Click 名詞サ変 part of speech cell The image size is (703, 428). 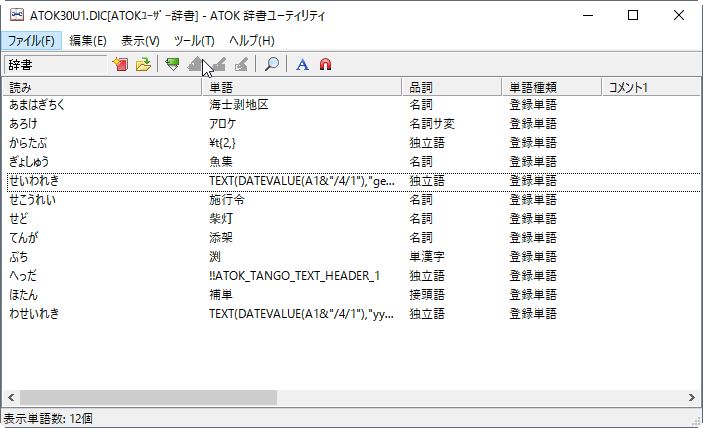tap(432, 124)
